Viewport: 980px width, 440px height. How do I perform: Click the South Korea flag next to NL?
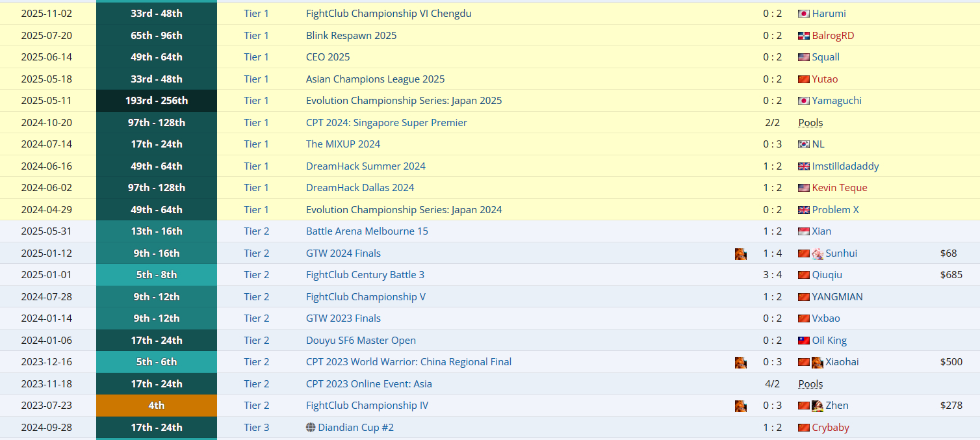pos(804,144)
